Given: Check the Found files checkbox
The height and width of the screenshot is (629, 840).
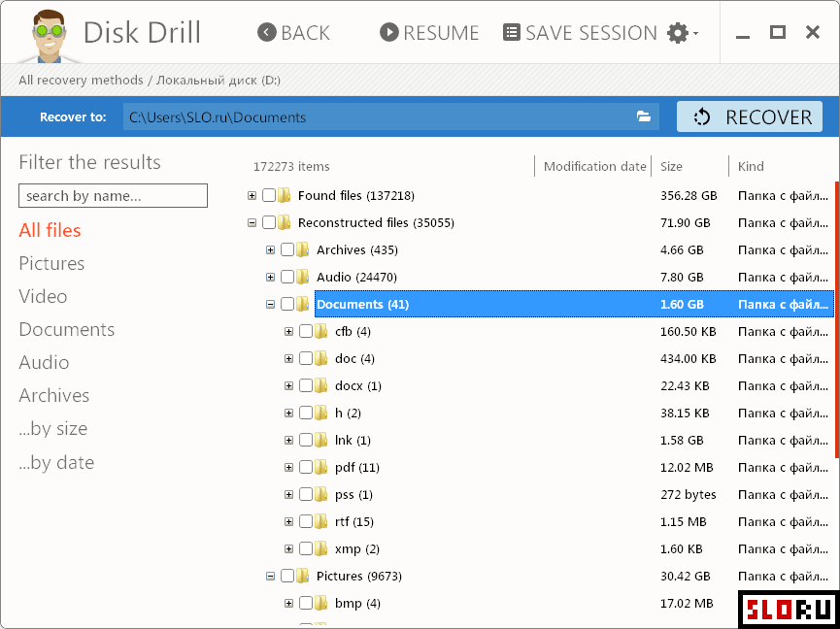Looking at the screenshot, I should coord(269,195).
